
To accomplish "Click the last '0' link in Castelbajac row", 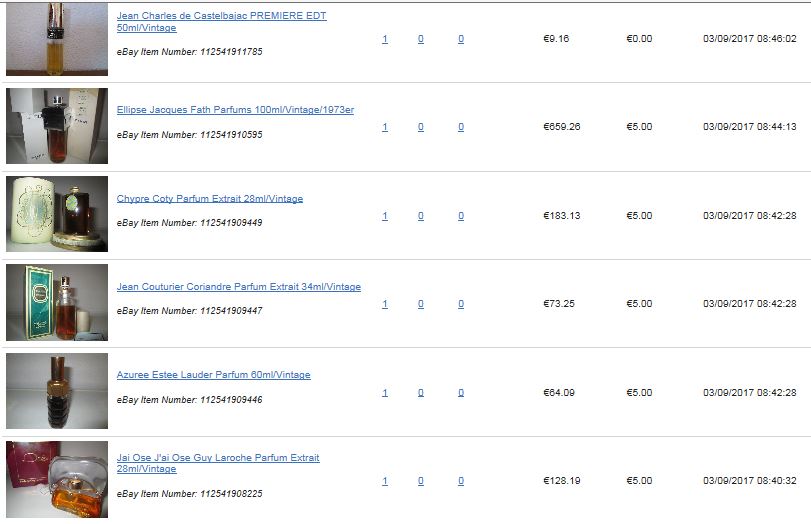I will coord(461,39).
